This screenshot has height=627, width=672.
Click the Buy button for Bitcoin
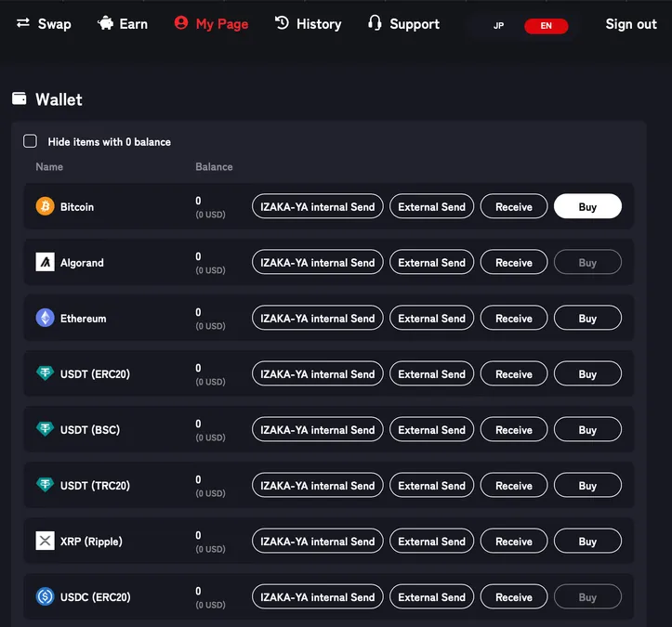point(587,206)
